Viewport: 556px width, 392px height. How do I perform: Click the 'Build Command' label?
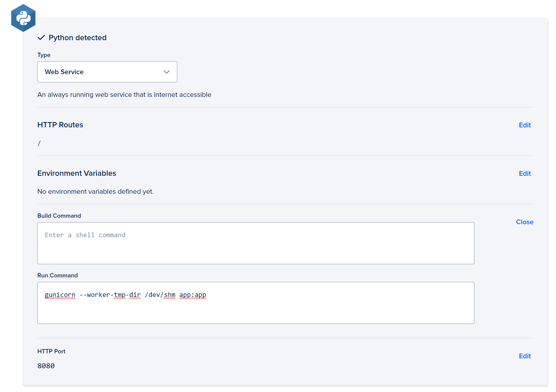click(59, 215)
